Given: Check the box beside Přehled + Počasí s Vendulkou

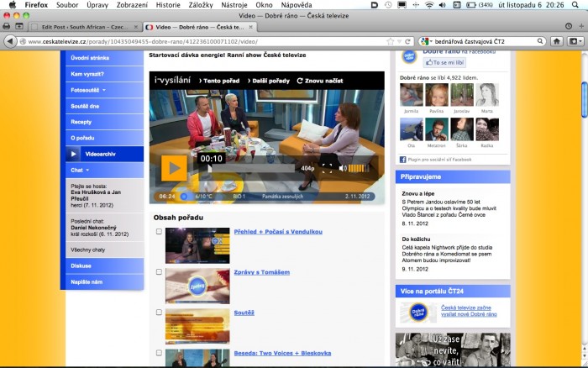Looking at the screenshot, I should [x=159, y=231].
